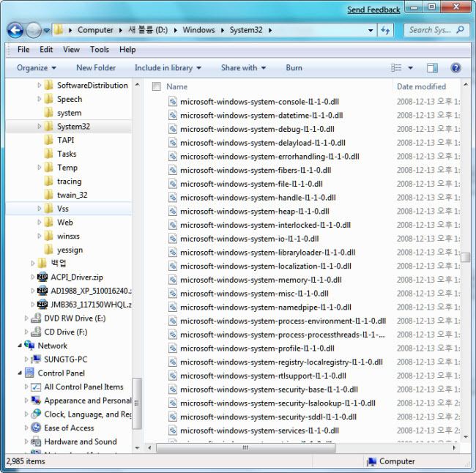The height and width of the screenshot is (473, 476).
Task: Open the Tools menu
Action: click(100, 50)
